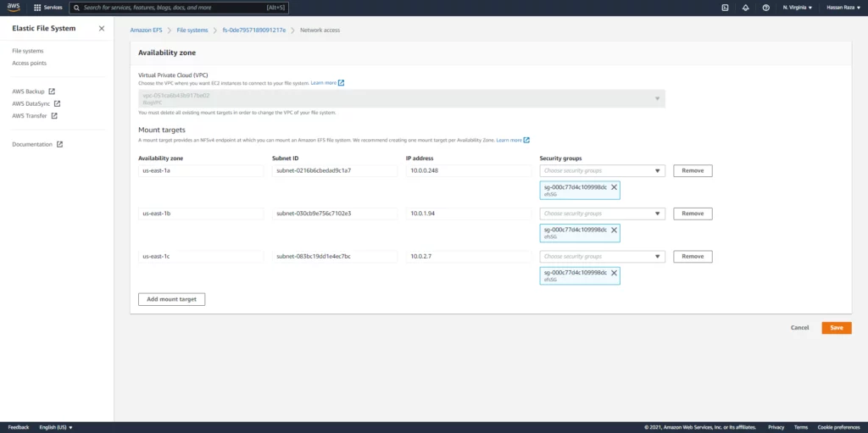Open File systems in the sidebar
Screen dimensions: 868x433
pyautogui.click(x=28, y=51)
